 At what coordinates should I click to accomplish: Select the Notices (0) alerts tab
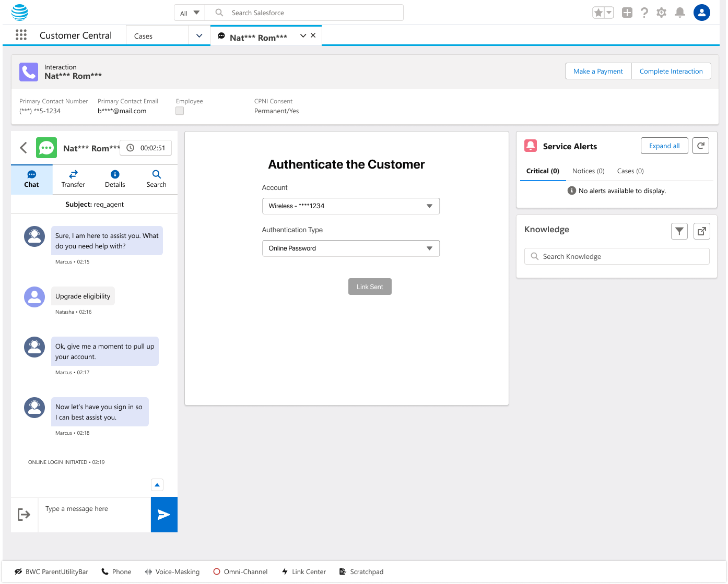point(589,171)
